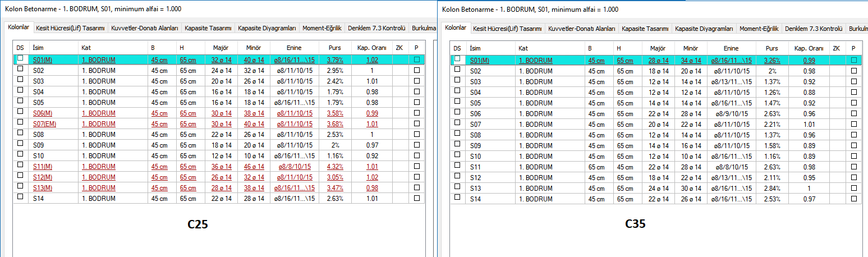Select the S11(M) column name in C25 table
This screenshot has width=868, height=257.
[x=42, y=167]
